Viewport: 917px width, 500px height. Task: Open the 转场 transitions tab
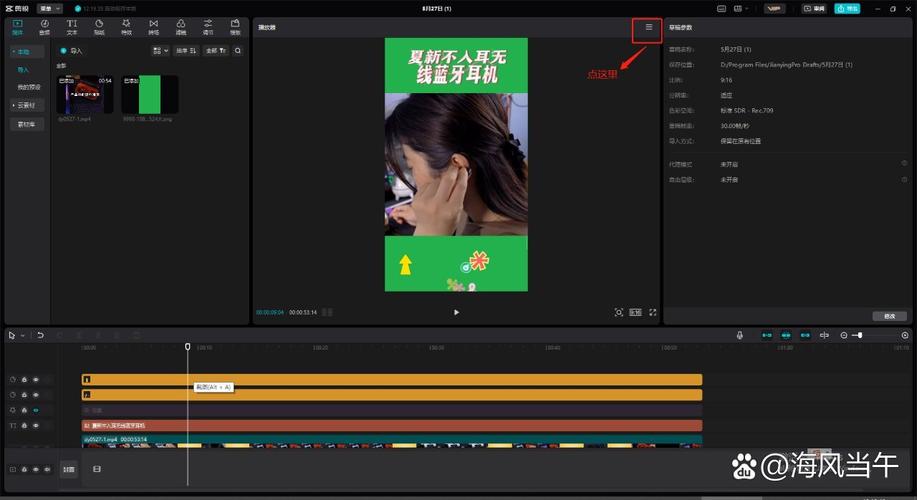click(x=153, y=27)
